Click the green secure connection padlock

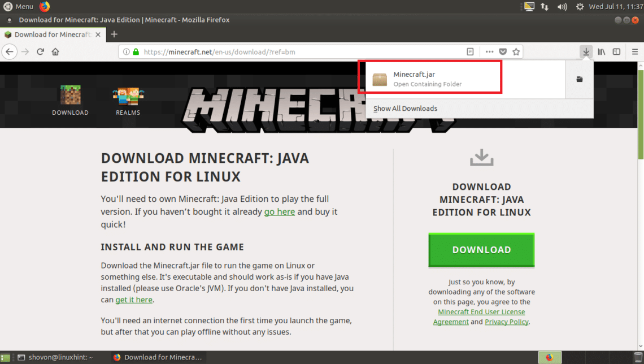(x=136, y=52)
